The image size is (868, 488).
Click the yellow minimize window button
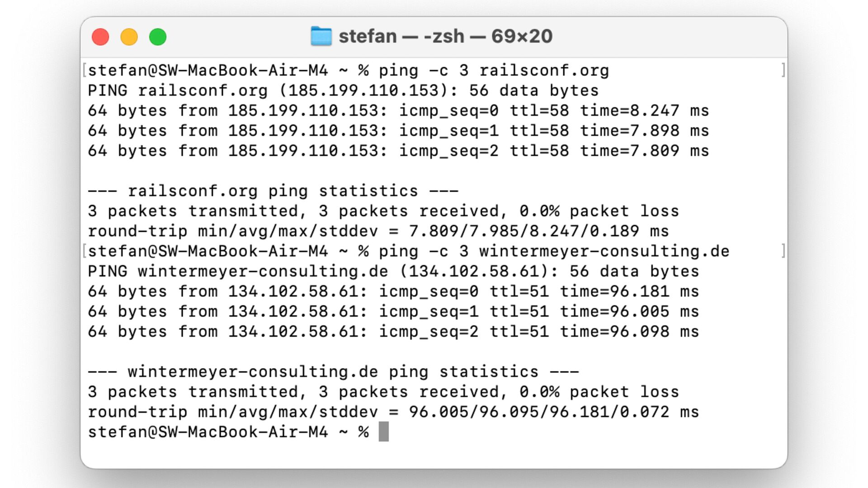coord(129,37)
